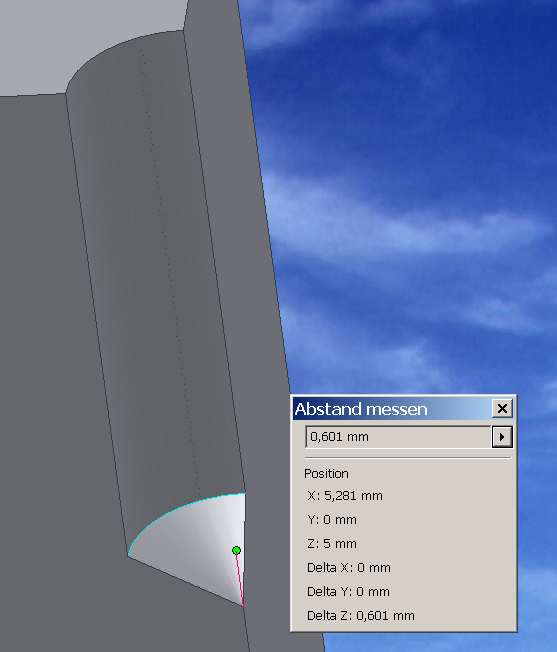Screen dimensions: 557x652
Task: Select the 0,601 mm measurement field
Action: point(398,437)
